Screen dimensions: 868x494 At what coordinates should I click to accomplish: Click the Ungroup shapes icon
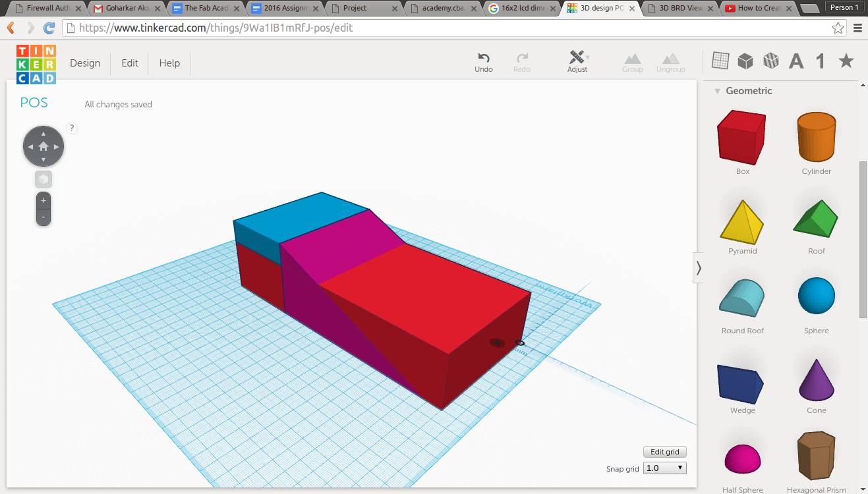tap(671, 59)
